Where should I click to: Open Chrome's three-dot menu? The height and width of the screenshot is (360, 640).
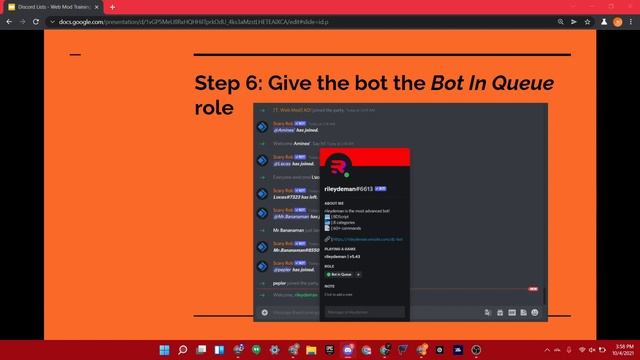[x=631, y=22]
